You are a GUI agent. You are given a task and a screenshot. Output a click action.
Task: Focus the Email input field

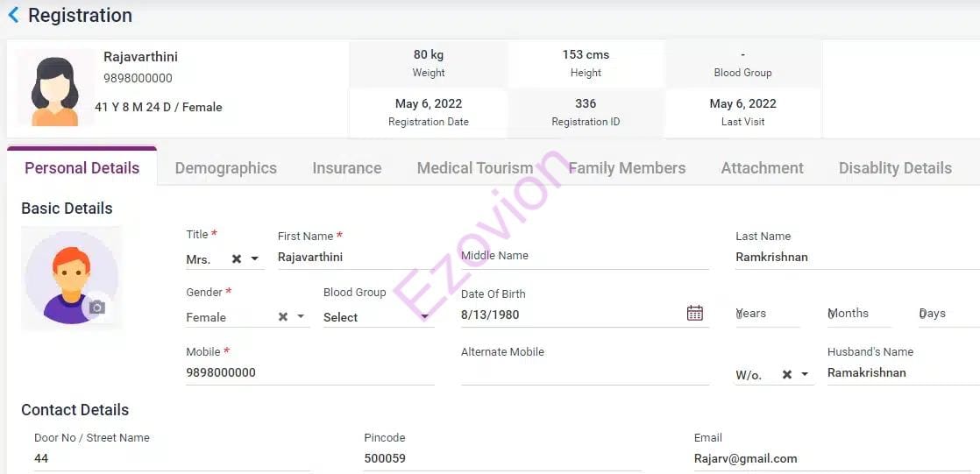tap(833, 458)
